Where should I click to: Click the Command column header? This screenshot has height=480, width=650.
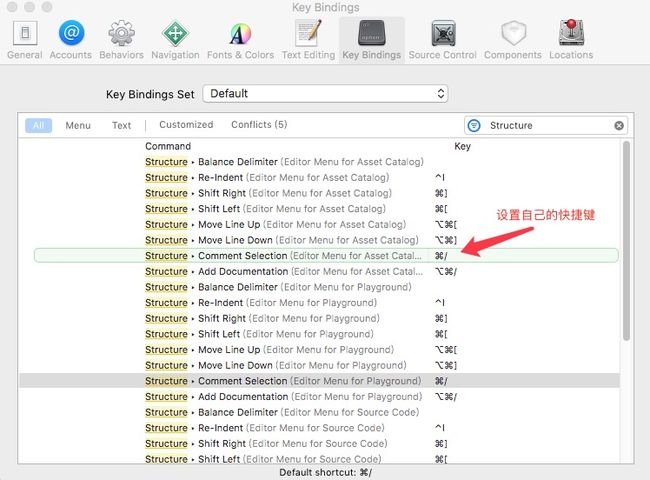[x=168, y=146]
